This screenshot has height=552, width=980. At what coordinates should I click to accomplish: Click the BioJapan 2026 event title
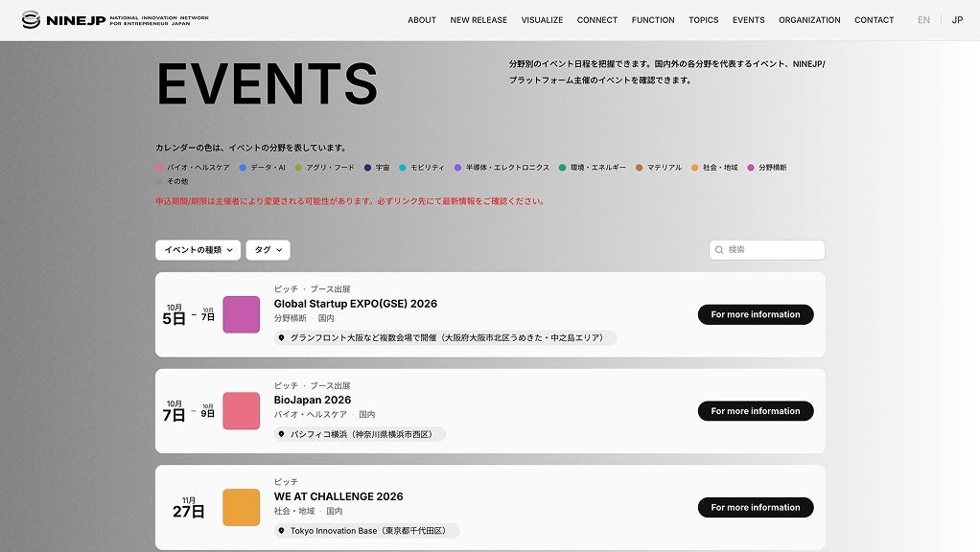[x=313, y=400]
